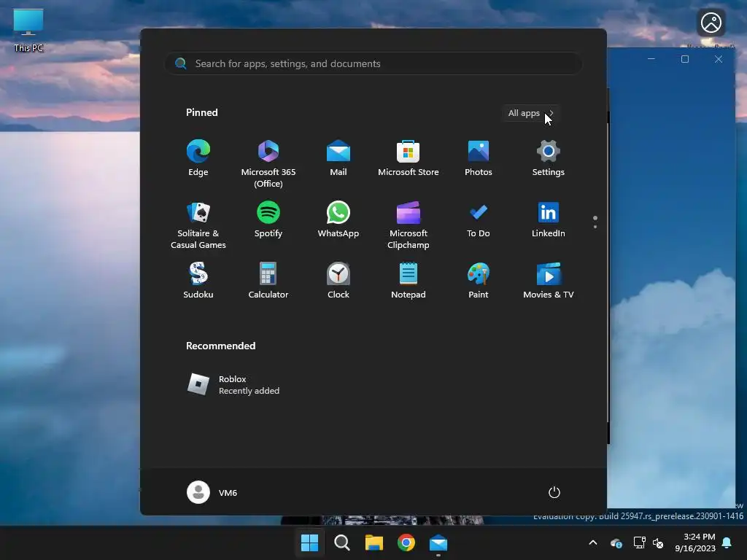747x560 pixels.
Task: Start the Sudoku game
Action: click(x=198, y=281)
